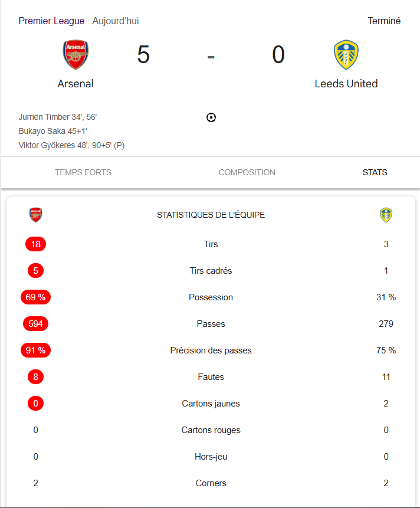Click the Leeds United team name
The width and height of the screenshot is (420, 508).
point(346,84)
